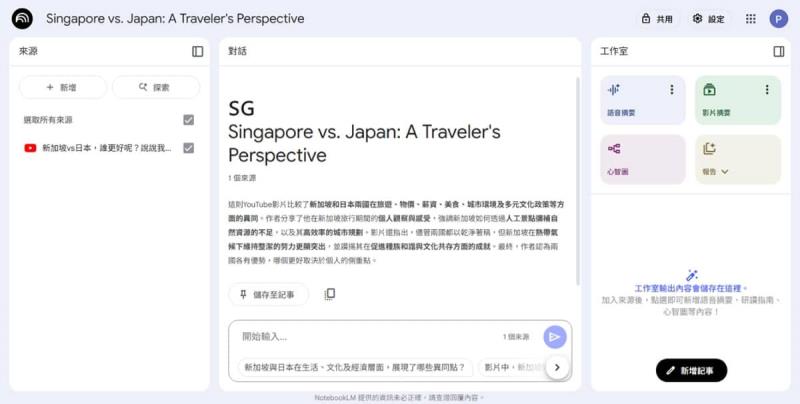This screenshot has width=800, height=404.
Task: Open the 語音摘要 audio overview card
Action: click(643, 100)
